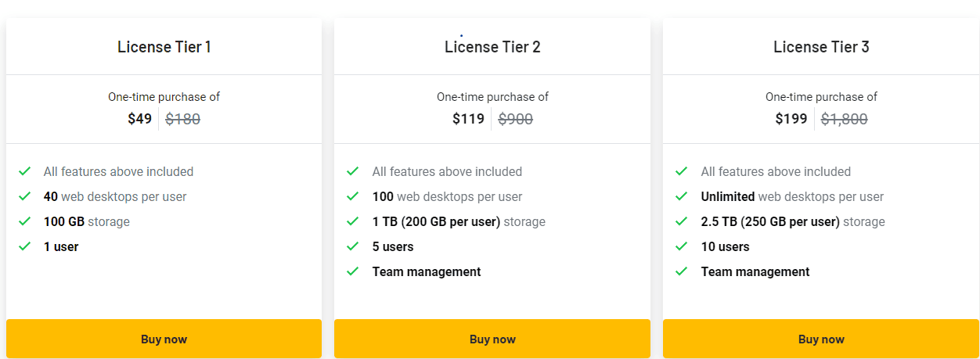
Task: Click checkmark beside Tier 3 Team management
Action: click(682, 271)
